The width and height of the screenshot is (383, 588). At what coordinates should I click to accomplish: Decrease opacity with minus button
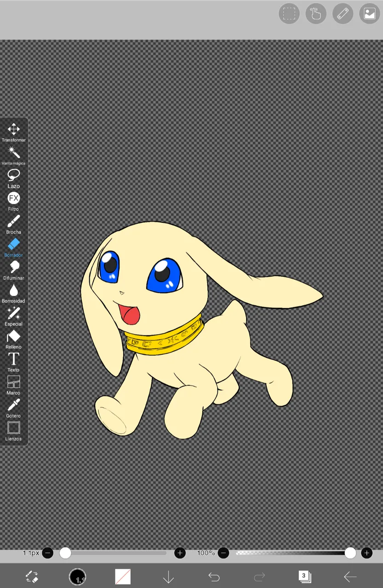click(x=223, y=553)
